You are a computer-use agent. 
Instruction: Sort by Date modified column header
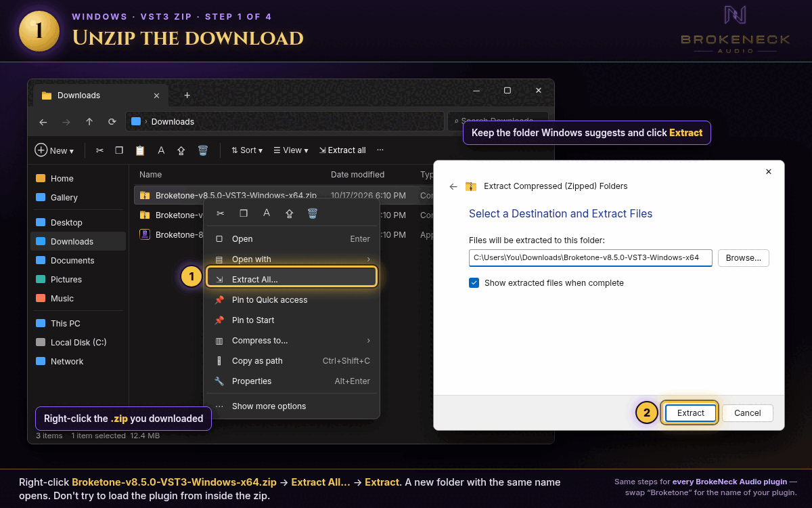point(357,175)
